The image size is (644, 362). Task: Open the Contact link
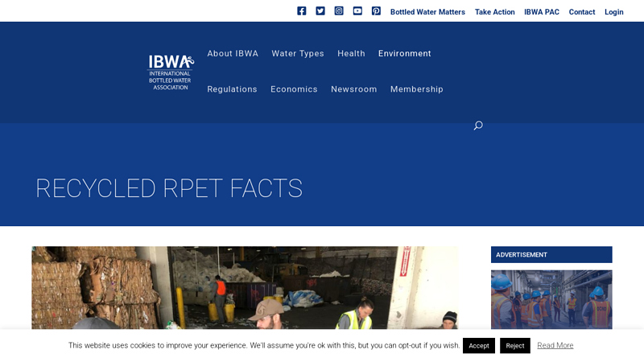(582, 12)
